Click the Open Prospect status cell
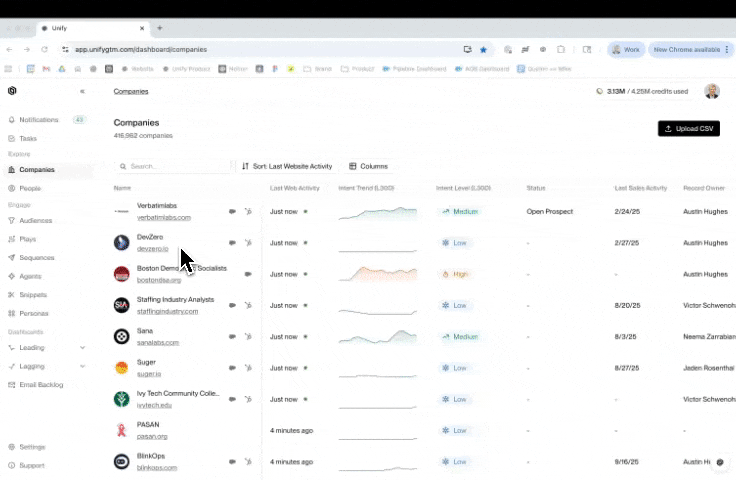Screen dimensions: 736x480 click(550, 212)
